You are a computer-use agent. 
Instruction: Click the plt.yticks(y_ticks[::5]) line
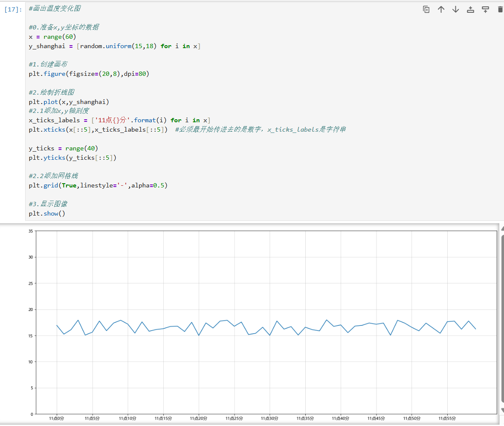(72, 158)
